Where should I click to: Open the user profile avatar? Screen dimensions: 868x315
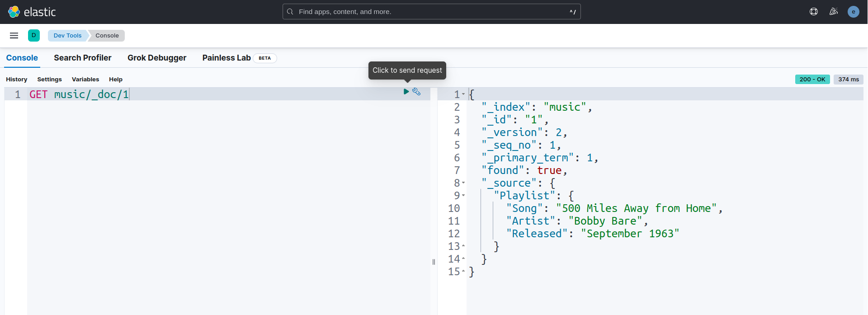point(853,12)
